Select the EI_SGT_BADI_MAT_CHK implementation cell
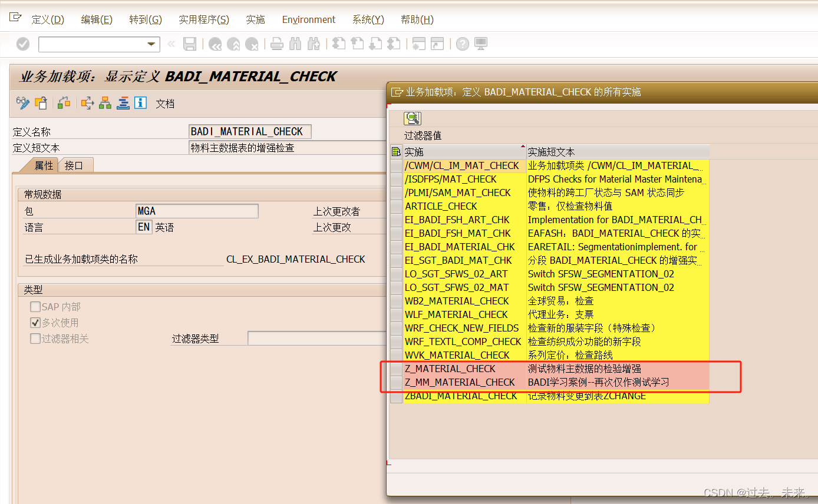 tap(464, 260)
